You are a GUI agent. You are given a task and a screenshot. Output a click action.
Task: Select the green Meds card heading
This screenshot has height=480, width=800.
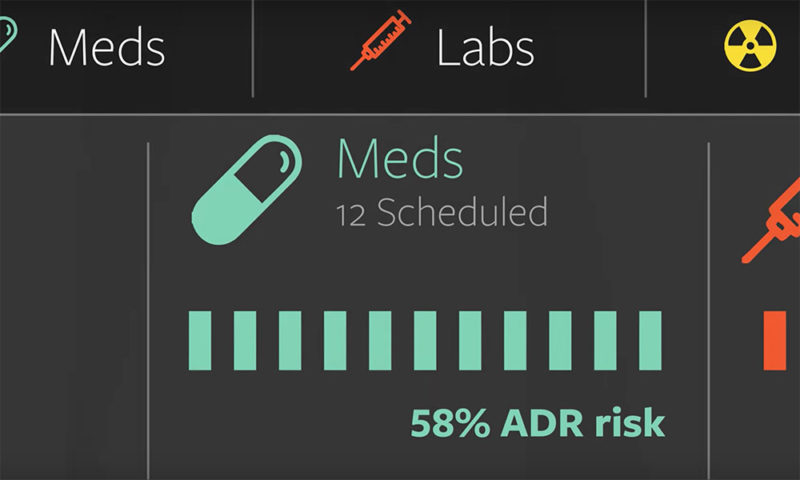400,158
